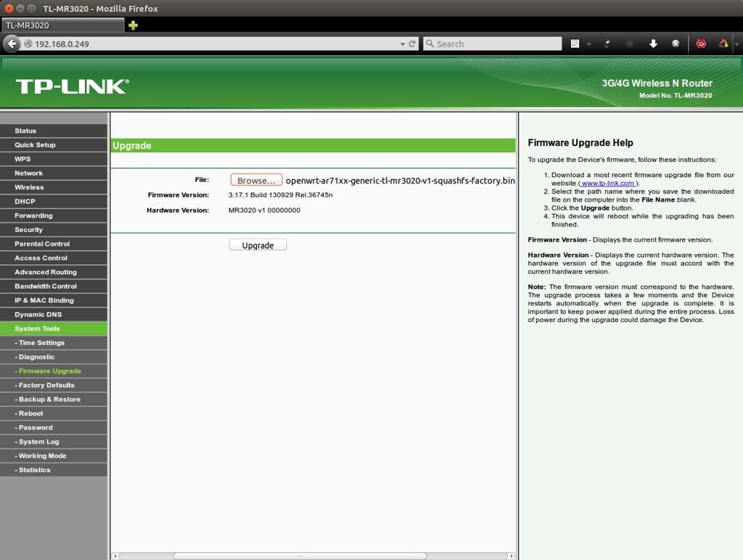743x560 pixels.
Task: Click the globe site identity icon
Action: (x=28, y=44)
